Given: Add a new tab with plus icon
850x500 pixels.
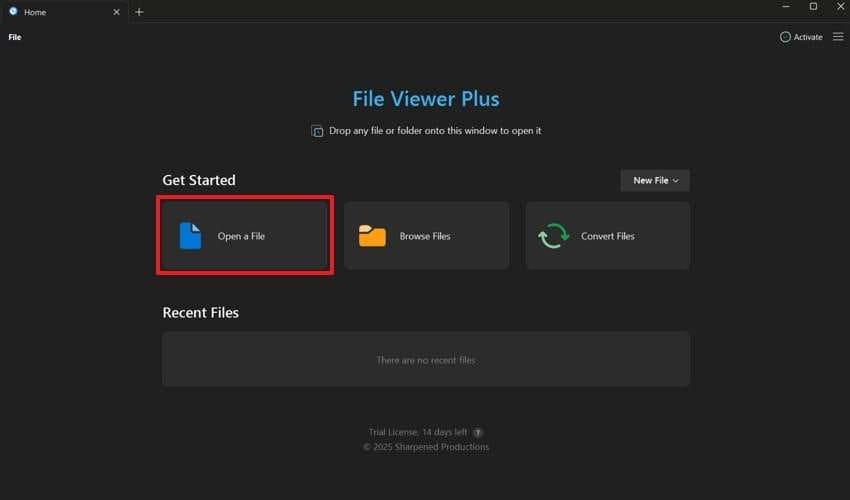Looking at the screenshot, I should [139, 12].
